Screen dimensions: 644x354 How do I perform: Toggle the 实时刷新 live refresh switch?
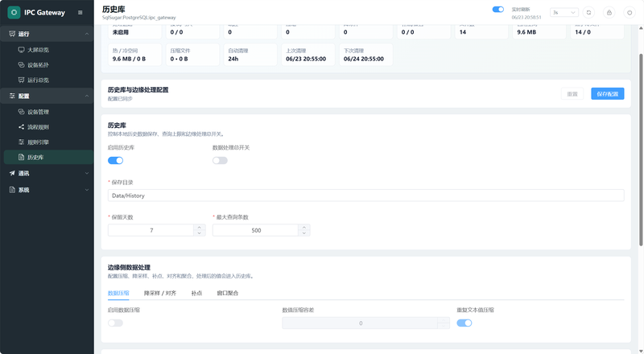[x=498, y=10]
